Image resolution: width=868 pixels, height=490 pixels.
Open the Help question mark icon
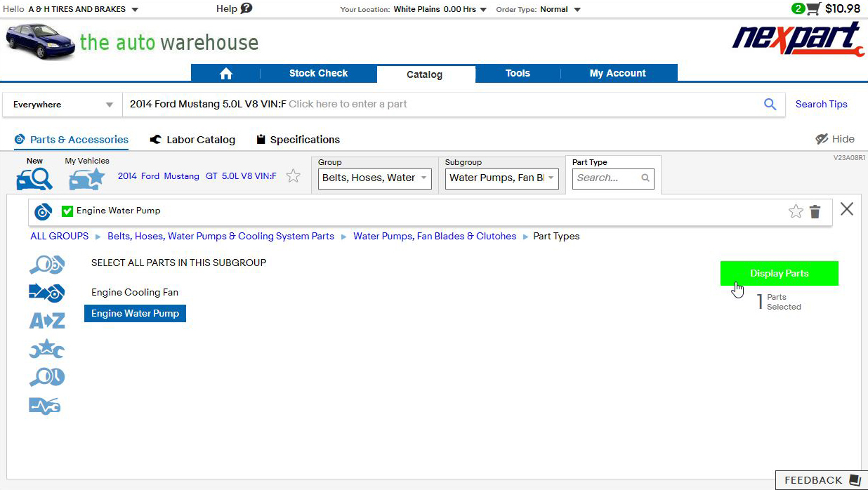[246, 8]
